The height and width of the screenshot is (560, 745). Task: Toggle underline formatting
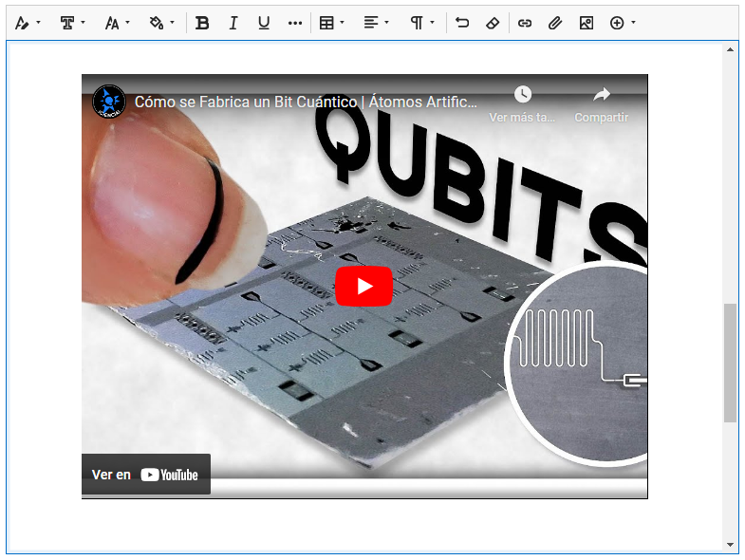tap(264, 23)
